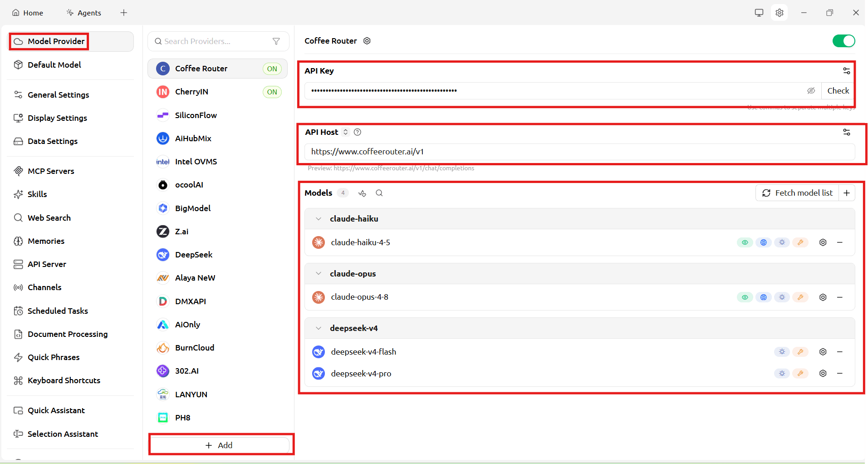
Task: Open the app settings gear in title bar
Action: [780, 13]
